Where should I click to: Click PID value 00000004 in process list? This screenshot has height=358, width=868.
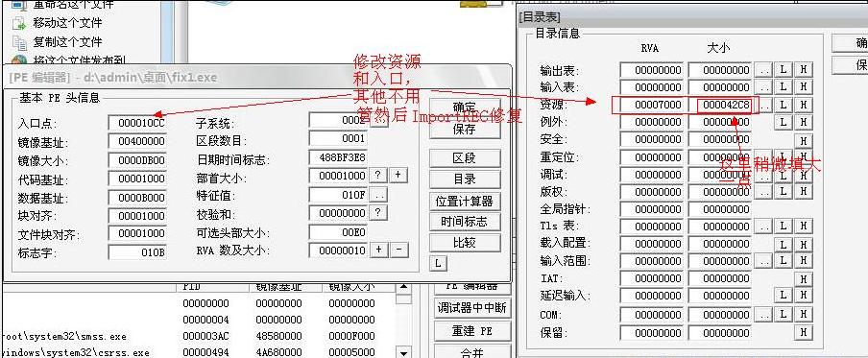pyautogui.click(x=205, y=320)
